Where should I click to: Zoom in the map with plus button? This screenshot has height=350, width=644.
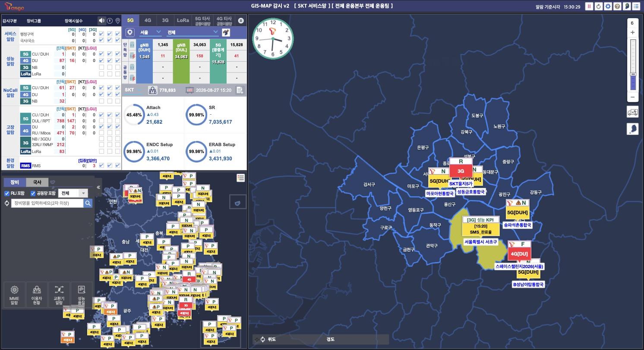(632, 32)
